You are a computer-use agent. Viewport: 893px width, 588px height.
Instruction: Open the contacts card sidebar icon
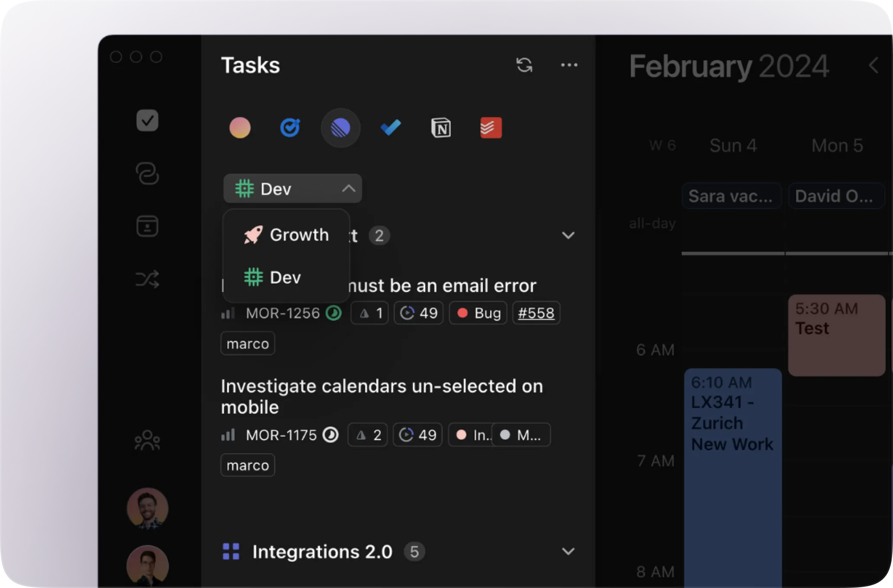(x=147, y=226)
